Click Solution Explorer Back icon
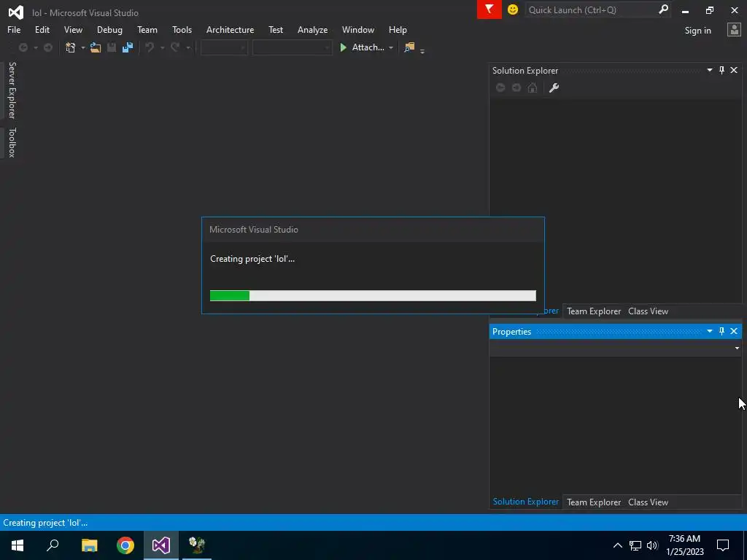The width and height of the screenshot is (747, 560). click(x=500, y=87)
